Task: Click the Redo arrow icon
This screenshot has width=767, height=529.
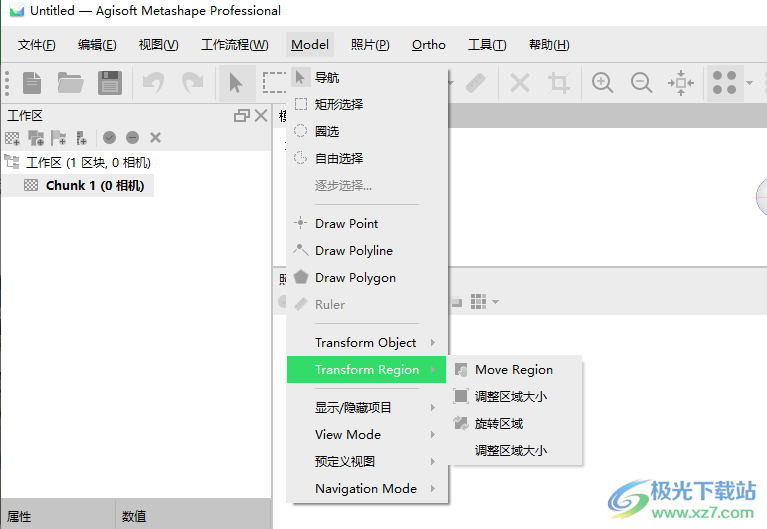Action: tap(192, 83)
